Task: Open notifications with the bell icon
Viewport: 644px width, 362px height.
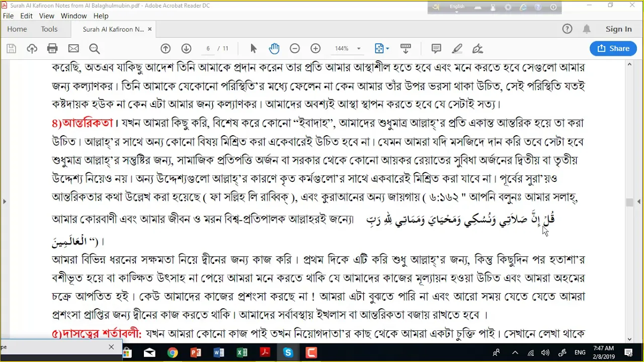Action: [x=587, y=29]
